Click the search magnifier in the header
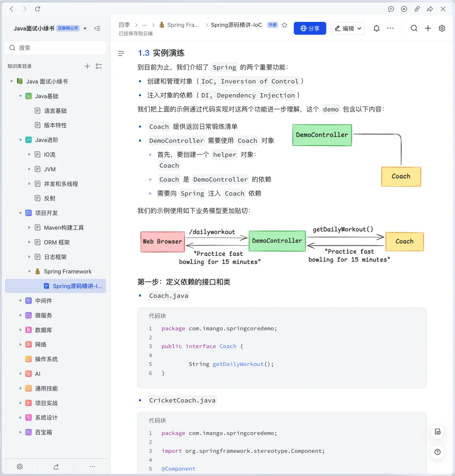The image size is (455, 476). click(414, 28)
